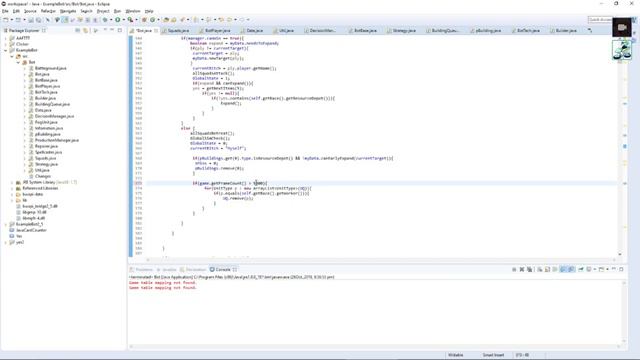Open the File menu

tap(5, 11)
